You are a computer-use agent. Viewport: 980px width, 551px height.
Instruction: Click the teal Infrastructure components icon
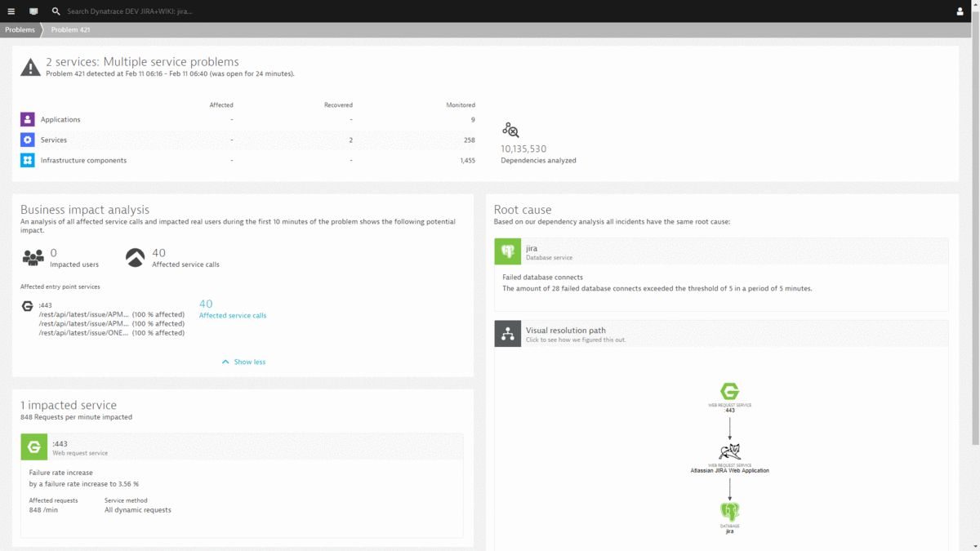click(27, 160)
